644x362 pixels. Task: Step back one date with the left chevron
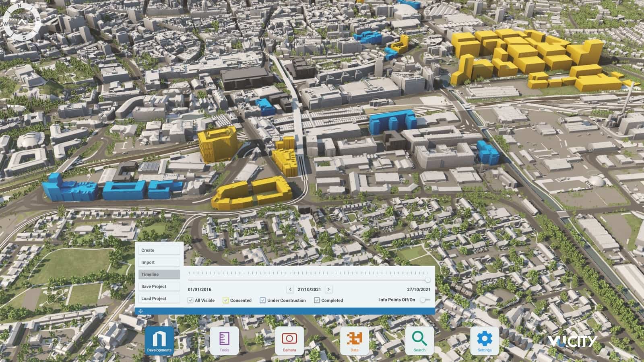[290, 289]
